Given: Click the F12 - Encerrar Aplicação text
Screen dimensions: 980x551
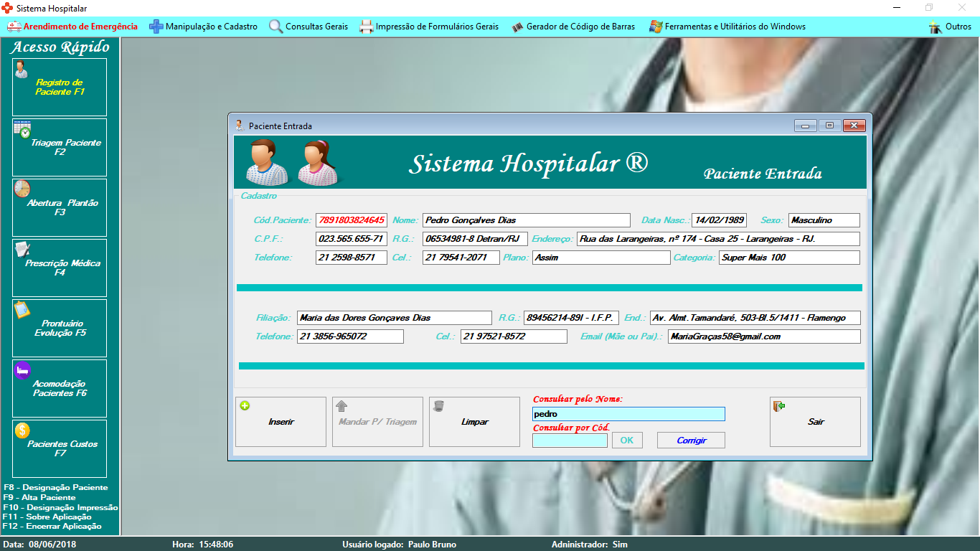Looking at the screenshot, I should 52,526.
